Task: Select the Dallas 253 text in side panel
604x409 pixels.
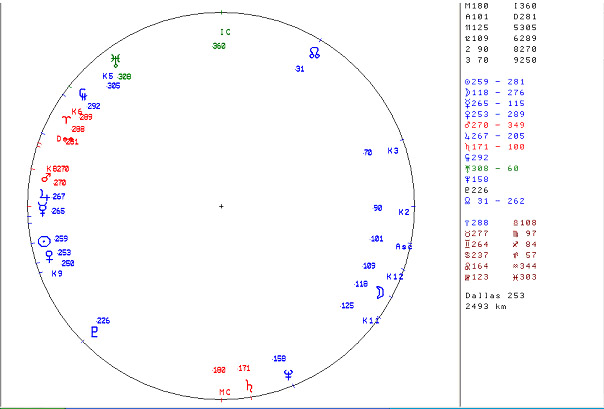Action: pos(495,297)
